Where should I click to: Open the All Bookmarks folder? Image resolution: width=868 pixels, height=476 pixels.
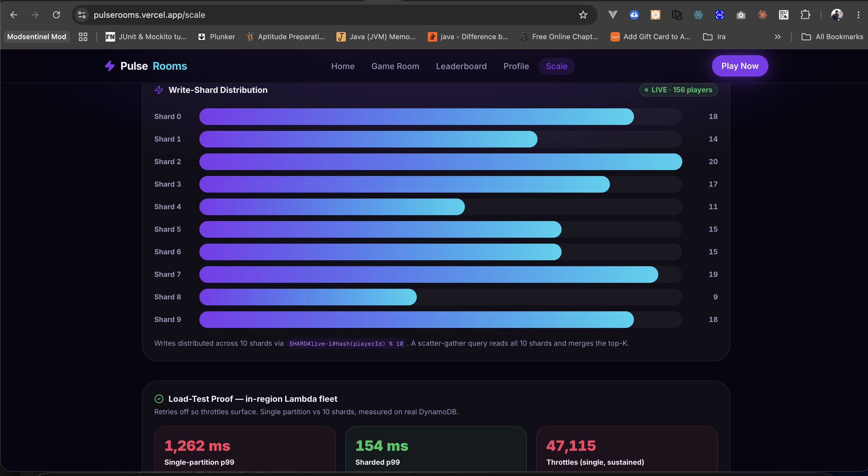coord(832,37)
